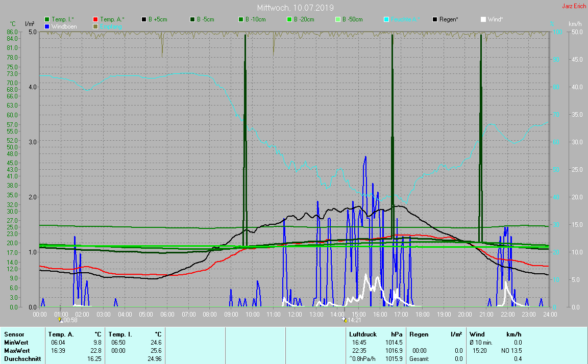This screenshot has width=588, height=364.
Task: Click the date title Mittwoch, 10.07.2019
Action: point(295,8)
